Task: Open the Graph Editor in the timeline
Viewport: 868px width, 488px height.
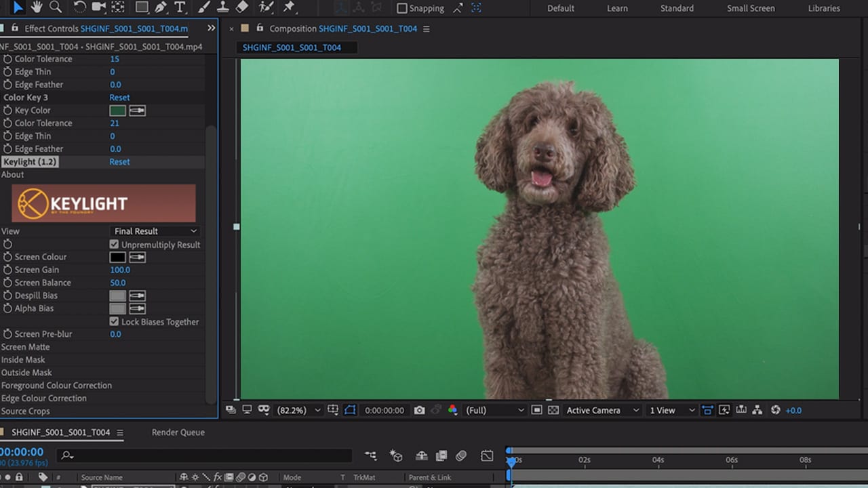Action: pyautogui.click(x=486, y=455)
